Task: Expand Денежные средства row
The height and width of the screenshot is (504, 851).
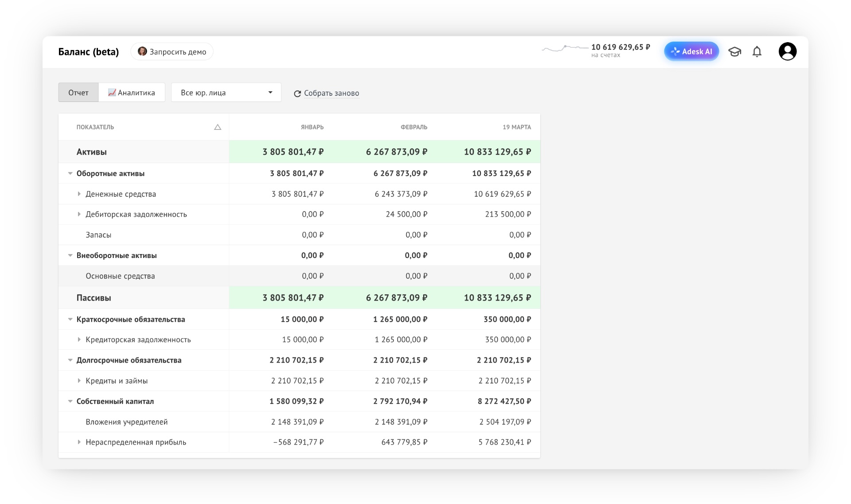Action: click(x=79, y=194)
